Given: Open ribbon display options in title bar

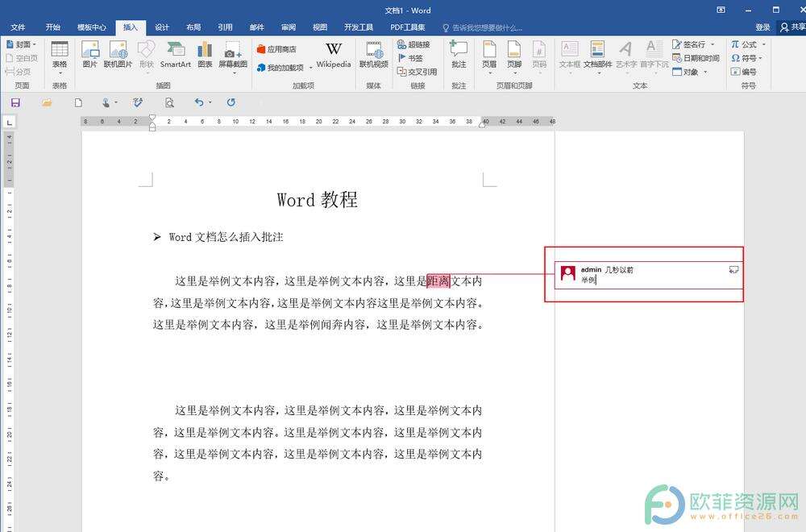Looking at the screenshot, I should [x=721, y=10].
